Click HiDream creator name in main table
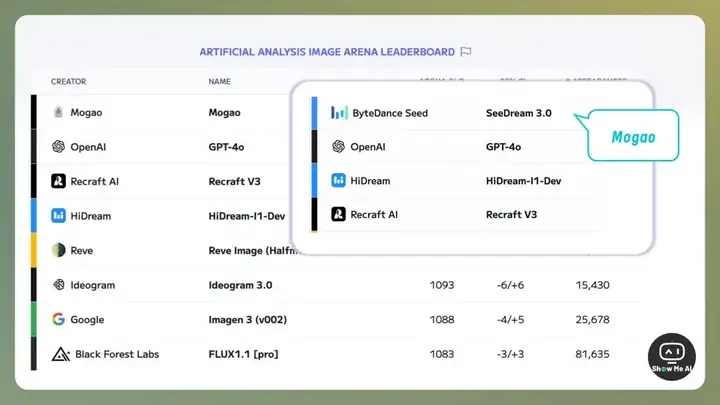Screen dimensions: 720x405 coord(90,216)
